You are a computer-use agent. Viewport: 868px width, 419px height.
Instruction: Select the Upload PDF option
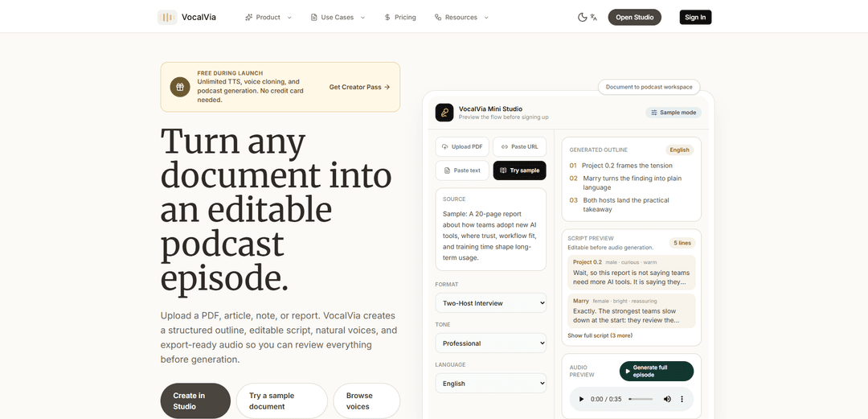click(x=463, y=147)
